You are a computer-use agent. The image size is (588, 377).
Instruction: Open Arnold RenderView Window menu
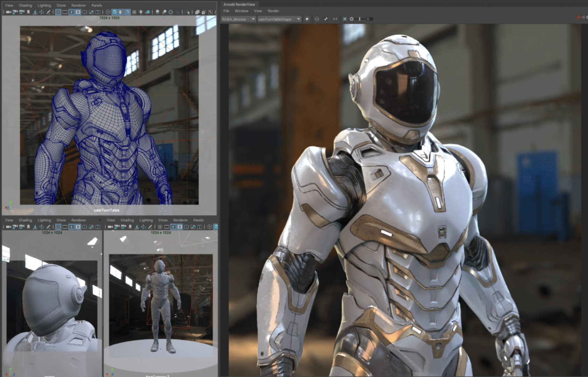click(241, 11)
